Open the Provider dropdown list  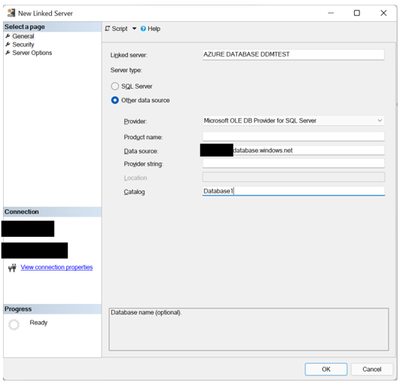(293, 121)
